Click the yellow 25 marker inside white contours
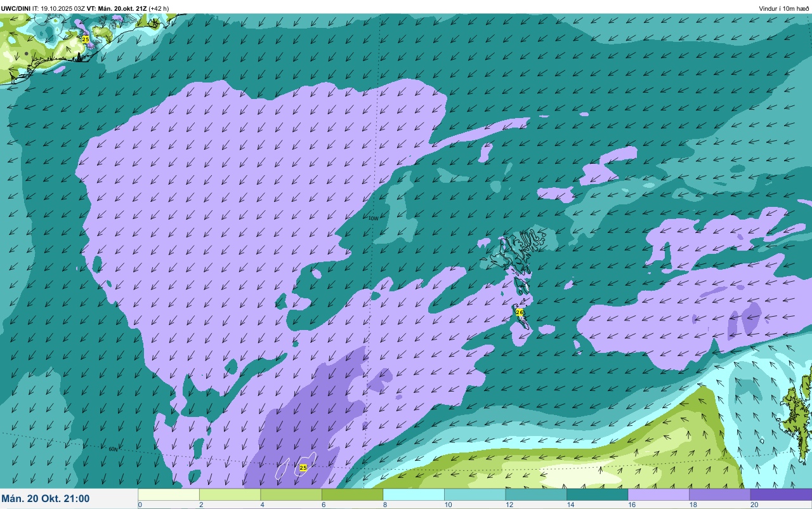The height and width of the screenshot is (509, 812). (303, 468)
